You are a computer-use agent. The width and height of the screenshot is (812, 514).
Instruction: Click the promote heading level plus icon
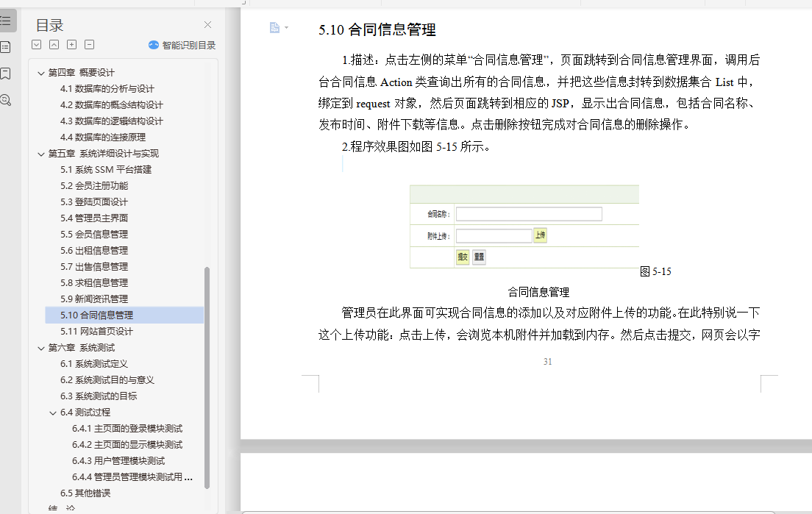(x=71, y=45)
